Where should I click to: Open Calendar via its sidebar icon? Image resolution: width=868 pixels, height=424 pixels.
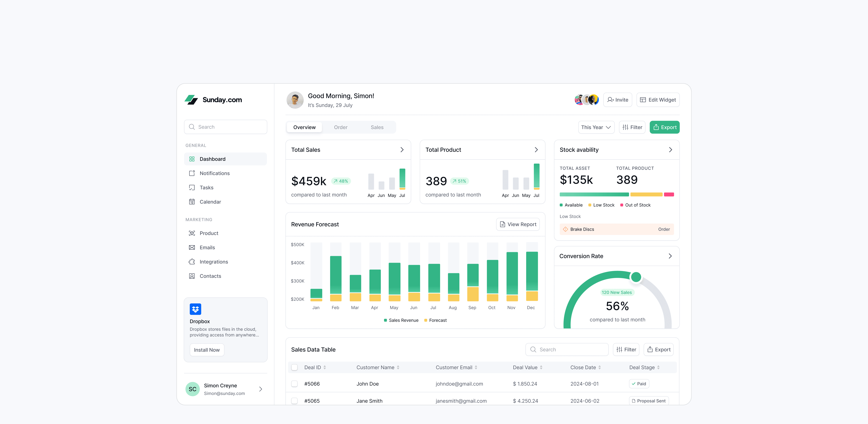192,202
